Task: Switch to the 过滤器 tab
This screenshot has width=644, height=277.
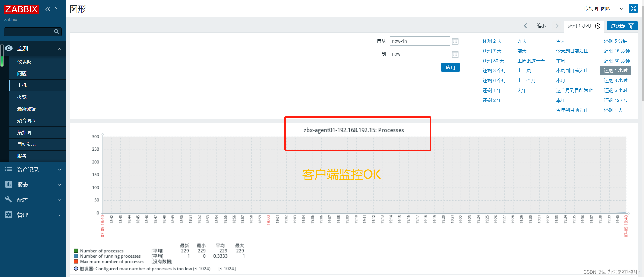Action: click(622, 26)
